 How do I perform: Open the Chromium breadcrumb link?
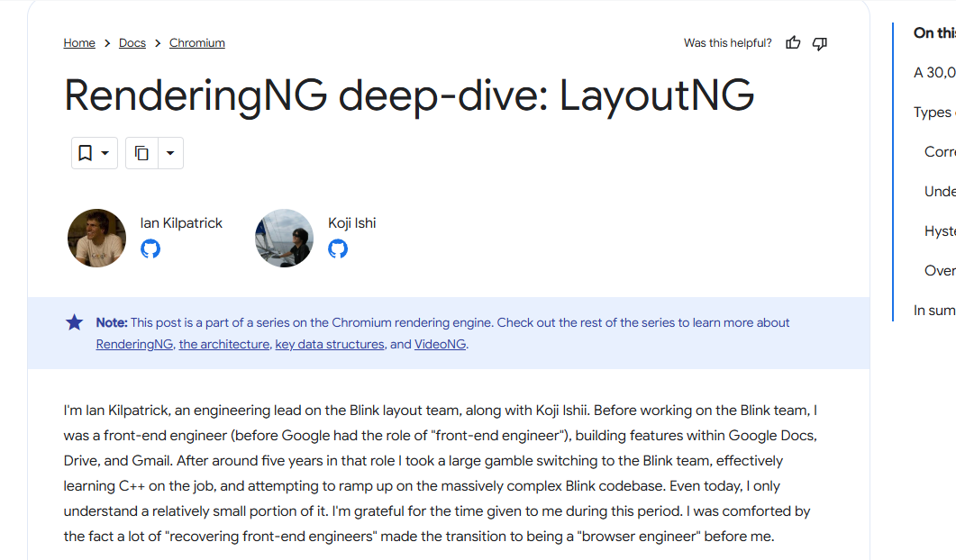tap(197, 42)
